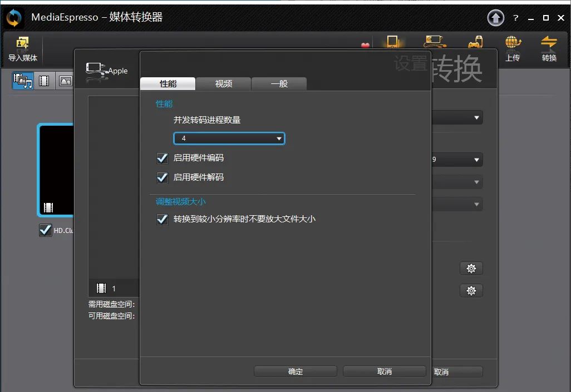Switch to the General (一般) tab
The width and height of the screenshot is (571, 392).
point(279,84)
